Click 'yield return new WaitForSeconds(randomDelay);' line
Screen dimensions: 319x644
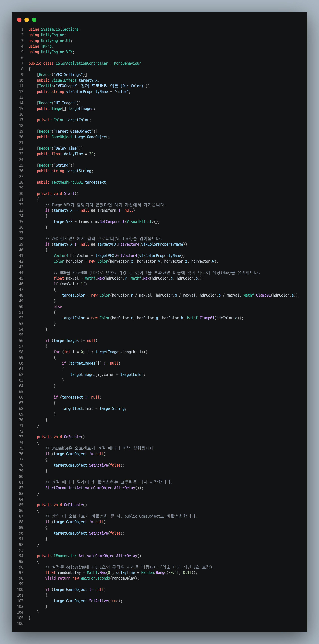[92, 578]
